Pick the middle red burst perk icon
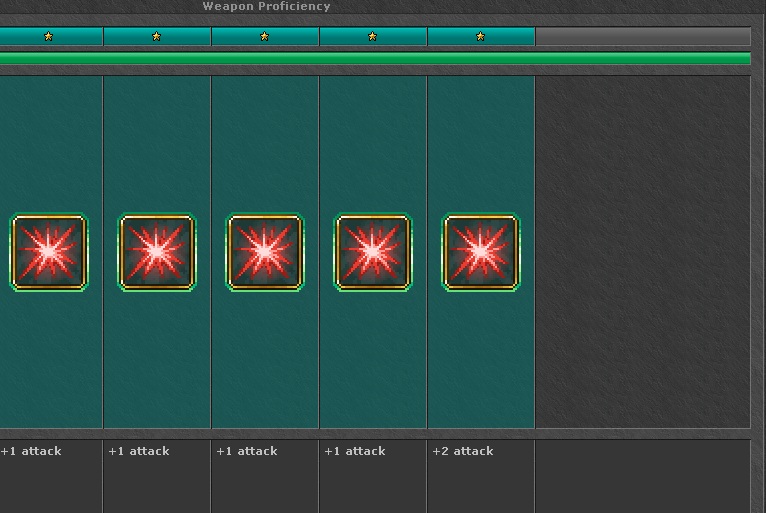The height and width of the screenshot is (513, 766). [265, 253]
